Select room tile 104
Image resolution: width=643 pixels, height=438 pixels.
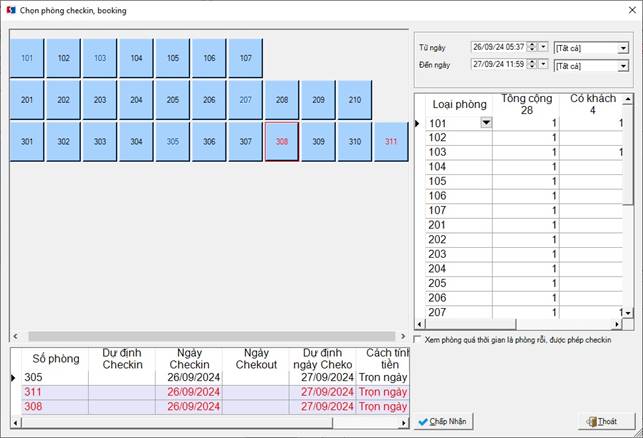tap(136, 58)
